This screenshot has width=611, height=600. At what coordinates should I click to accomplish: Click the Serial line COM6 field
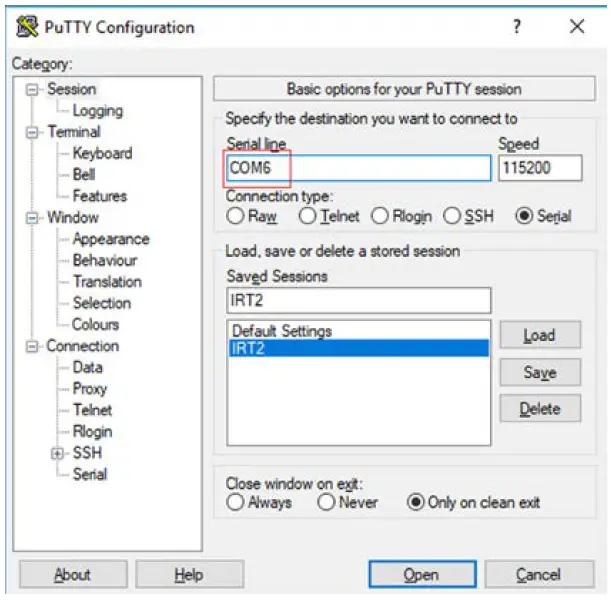click(x=258, y=168)
